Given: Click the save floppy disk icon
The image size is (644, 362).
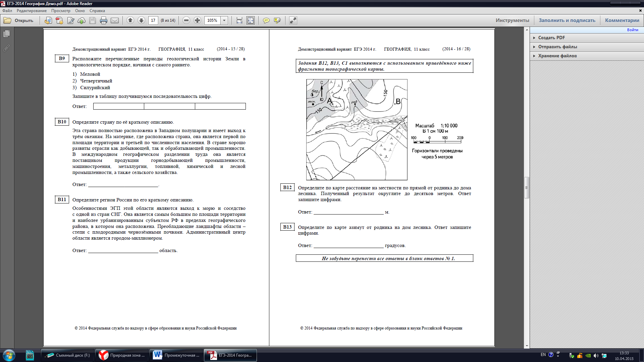Looking at the screenshot, I should click(93, 20).
